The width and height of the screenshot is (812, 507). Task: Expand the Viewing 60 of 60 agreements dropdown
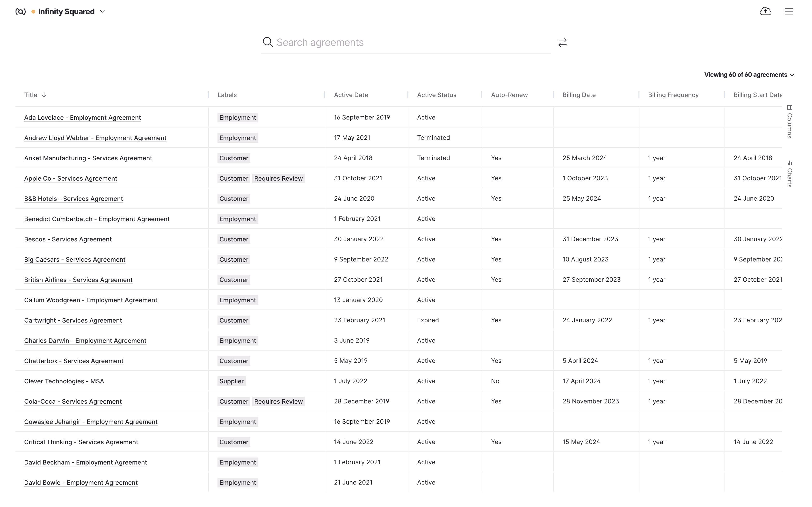click(x=749, y=75)
